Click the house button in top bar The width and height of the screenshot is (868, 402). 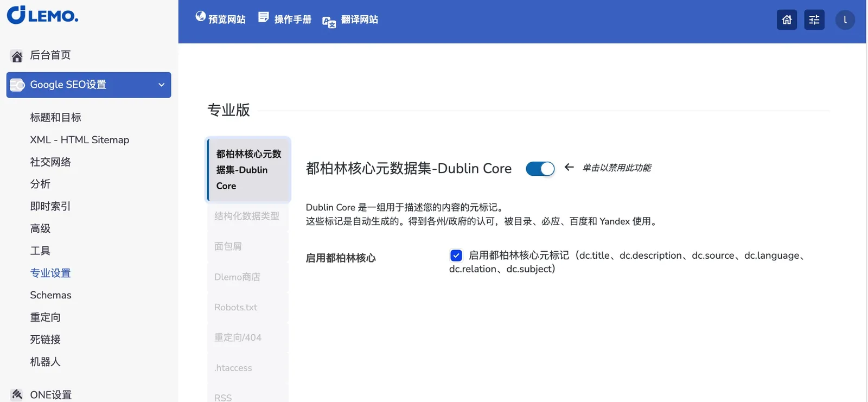point(787,20)
